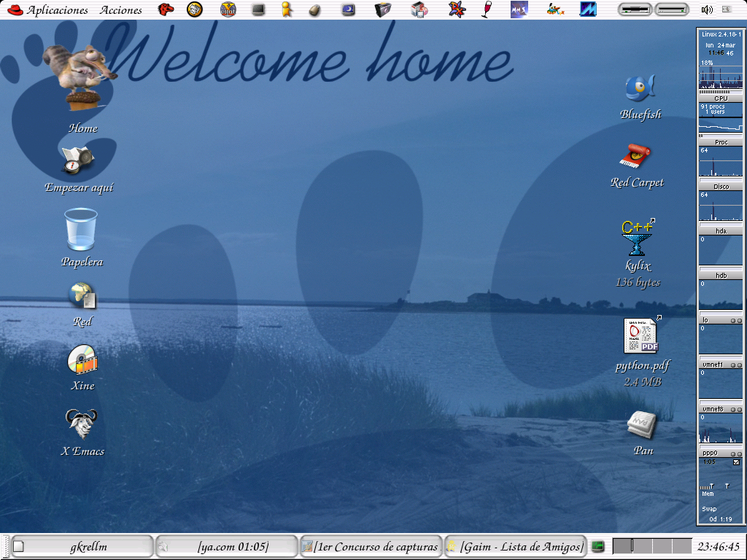Click the small tray icon right of volume

(x=727, y=9)
